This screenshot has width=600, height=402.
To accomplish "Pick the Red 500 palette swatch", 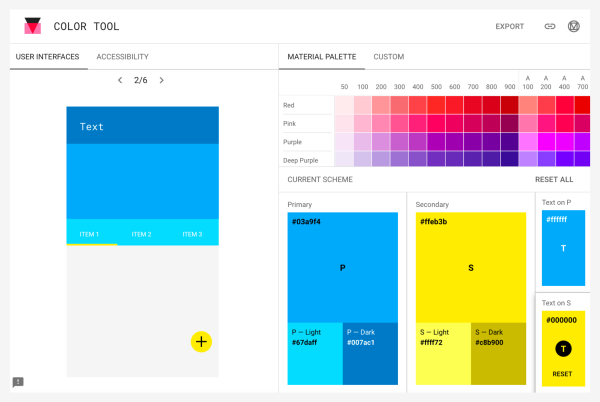I will click(436, 105).
